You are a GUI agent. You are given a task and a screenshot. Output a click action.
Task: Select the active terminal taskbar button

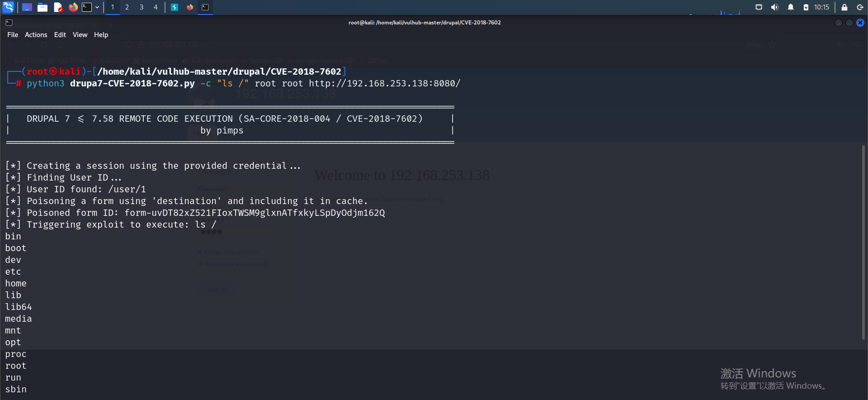click(205, 7)
